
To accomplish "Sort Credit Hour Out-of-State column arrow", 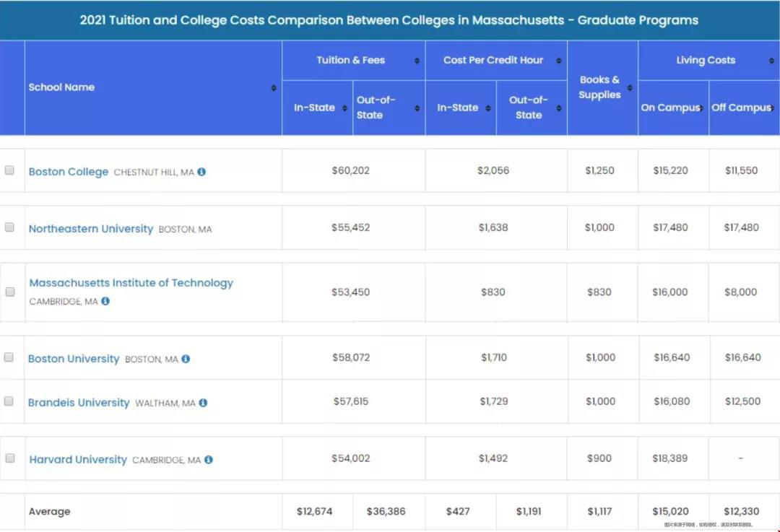I will pyautogui.click(x=558, y=108).
